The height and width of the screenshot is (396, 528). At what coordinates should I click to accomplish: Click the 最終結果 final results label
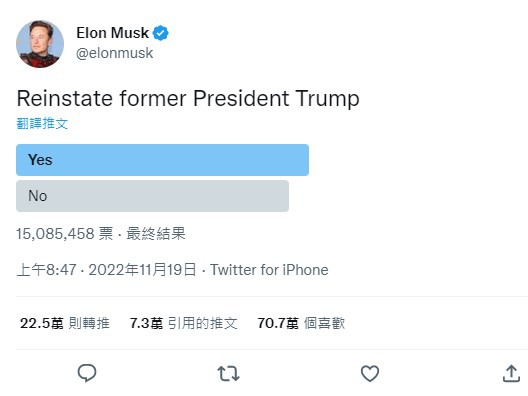[156, 234]
